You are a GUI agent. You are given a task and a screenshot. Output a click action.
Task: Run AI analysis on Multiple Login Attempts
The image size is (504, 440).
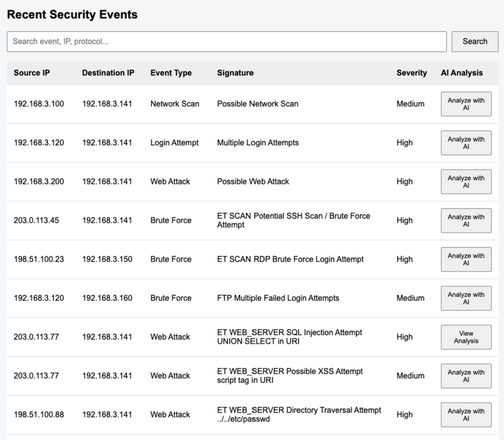point(466,143)
